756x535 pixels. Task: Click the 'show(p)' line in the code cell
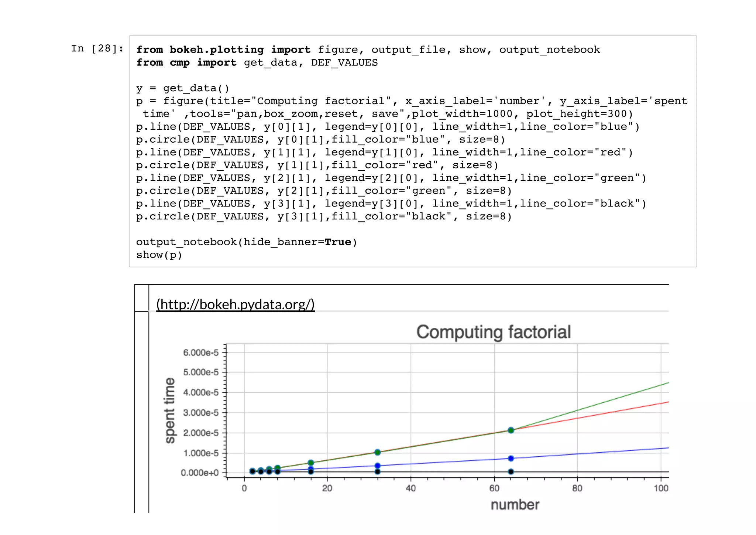(x=159, y=255)
